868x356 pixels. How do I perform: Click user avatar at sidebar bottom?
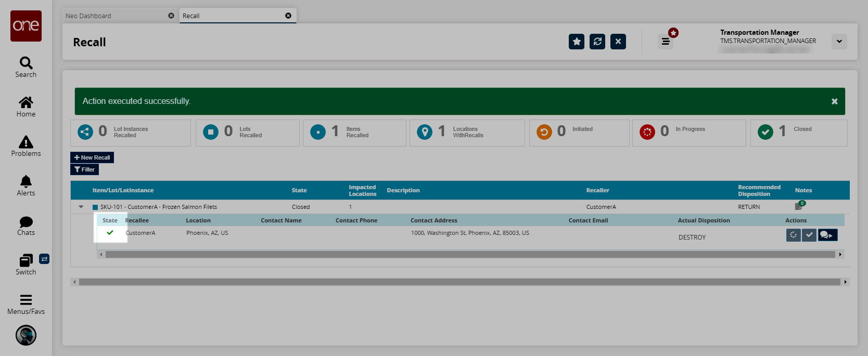click(26, 335)
